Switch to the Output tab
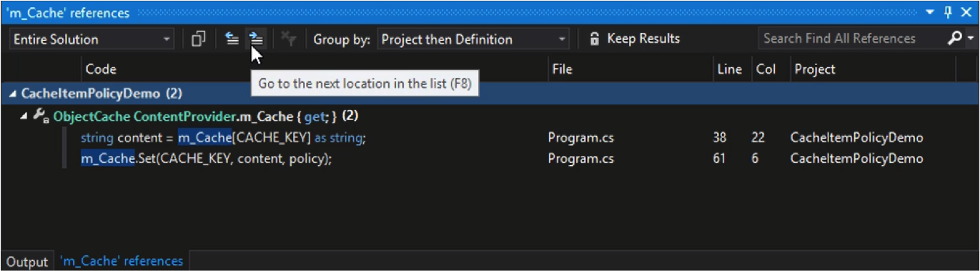The height and width of the screenshot is (271, 980). (x=27, y=262)
